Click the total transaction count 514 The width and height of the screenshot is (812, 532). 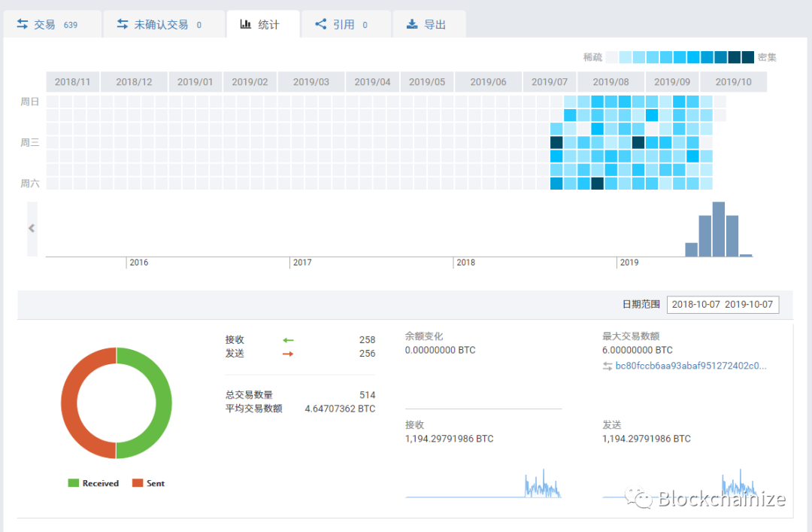[x=367, y=395]
